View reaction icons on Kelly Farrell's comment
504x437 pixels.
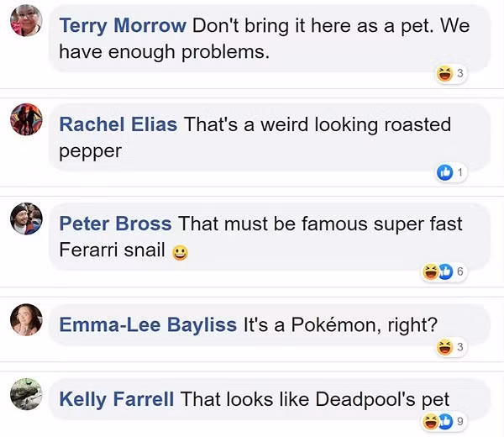pos(438,420)
